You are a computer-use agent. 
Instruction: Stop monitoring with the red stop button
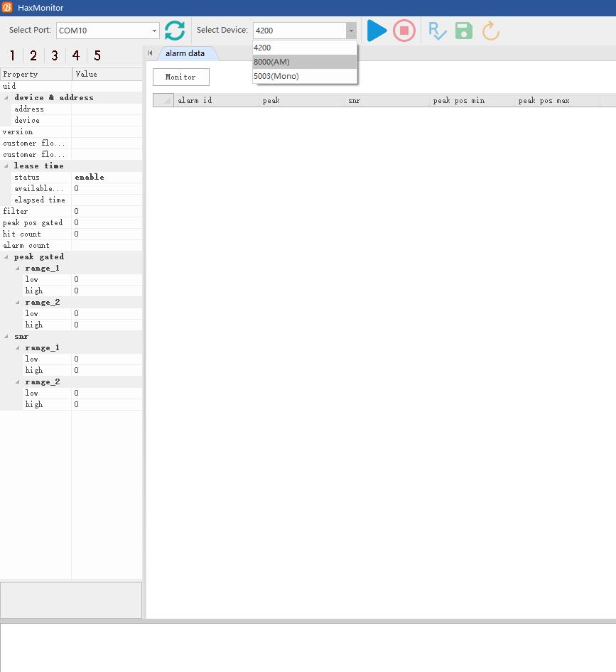[x=404, y=31]
